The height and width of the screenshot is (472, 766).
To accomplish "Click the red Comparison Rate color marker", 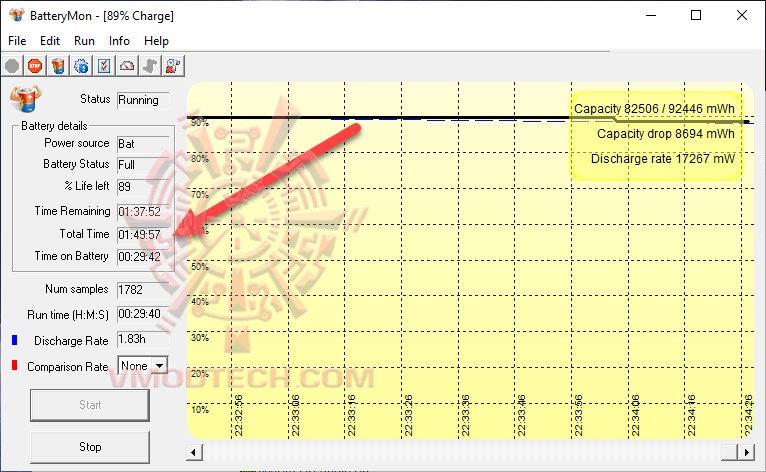I will pyautogui.click(x=15, y=365).
